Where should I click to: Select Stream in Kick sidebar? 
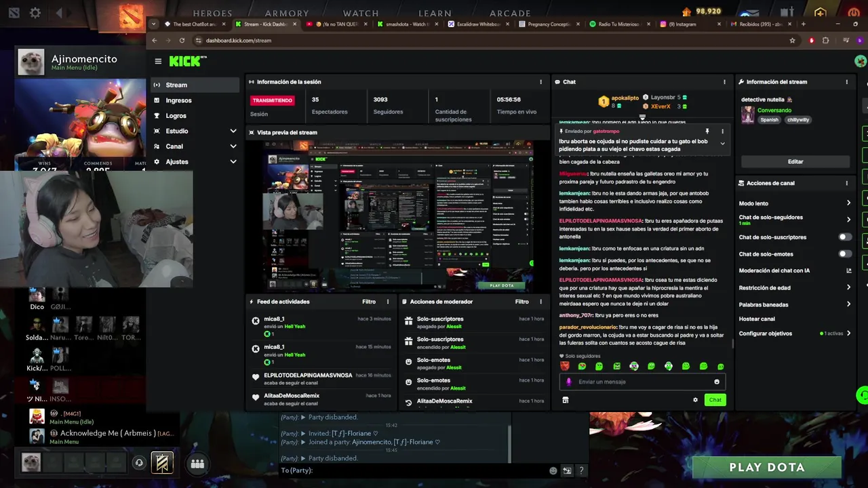195,85
